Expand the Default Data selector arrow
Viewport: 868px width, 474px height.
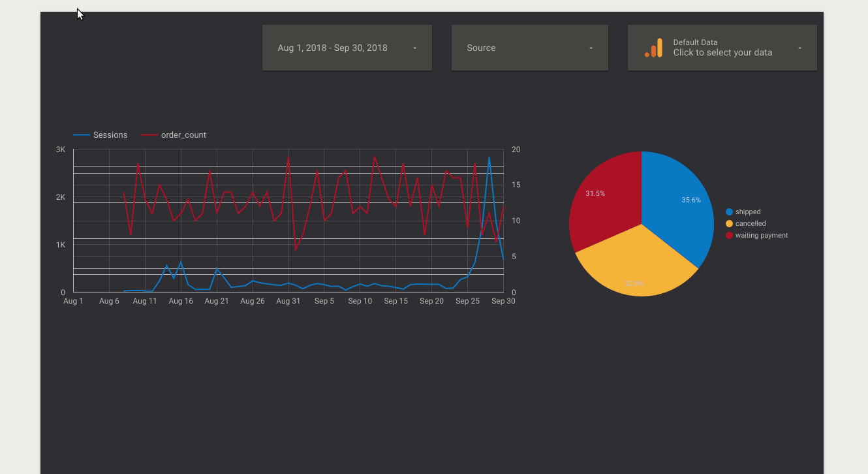point(799,48)
